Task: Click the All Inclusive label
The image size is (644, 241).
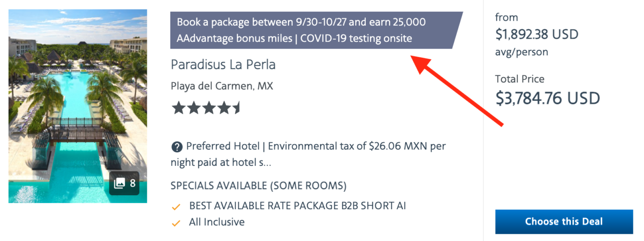Action: (217, 222)
